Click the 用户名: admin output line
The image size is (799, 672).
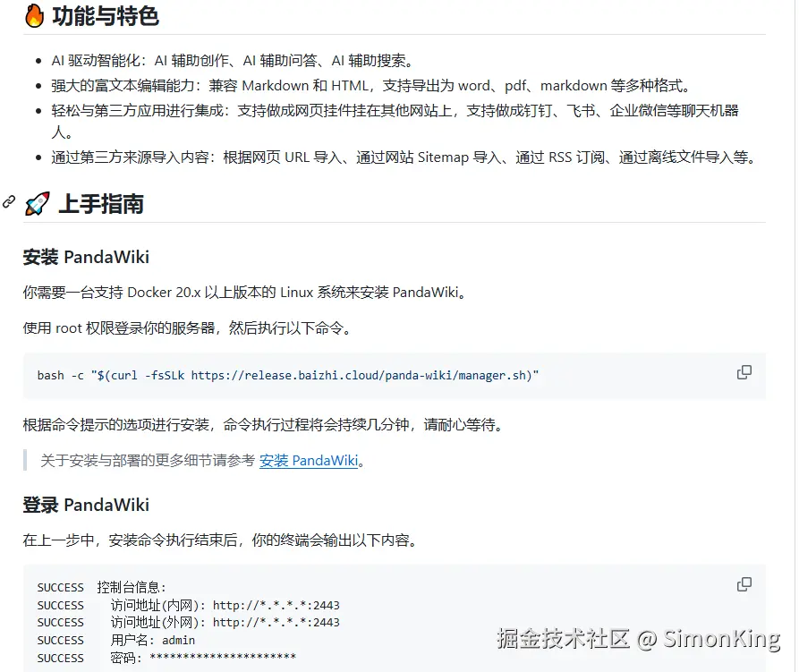[116, 640]
